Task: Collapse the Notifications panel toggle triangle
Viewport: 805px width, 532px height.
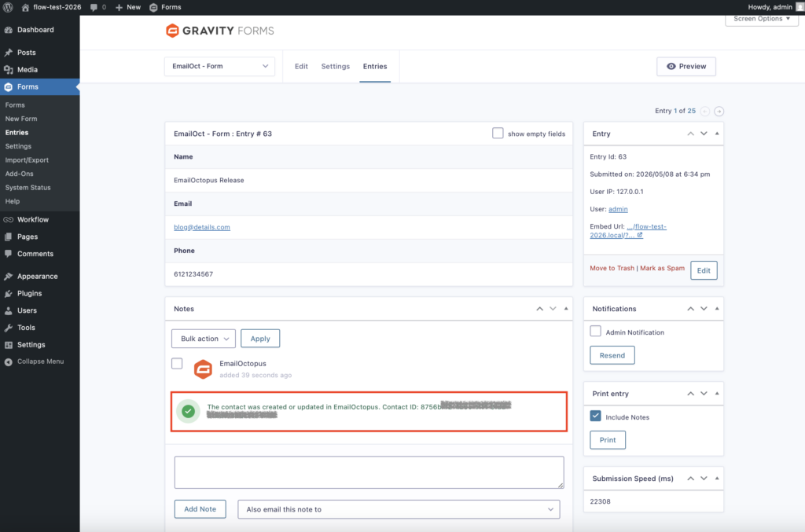Action: 717,309
